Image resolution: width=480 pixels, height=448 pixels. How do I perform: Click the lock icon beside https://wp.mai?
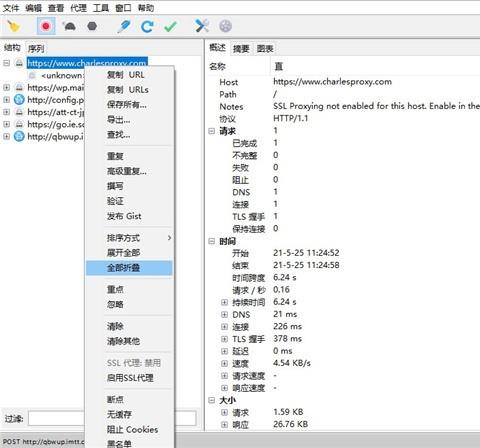pos(19,87)
